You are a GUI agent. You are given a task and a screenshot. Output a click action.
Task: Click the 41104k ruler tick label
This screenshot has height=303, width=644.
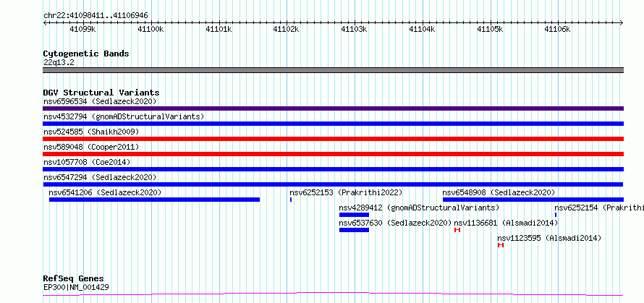[x=422, y=29]
